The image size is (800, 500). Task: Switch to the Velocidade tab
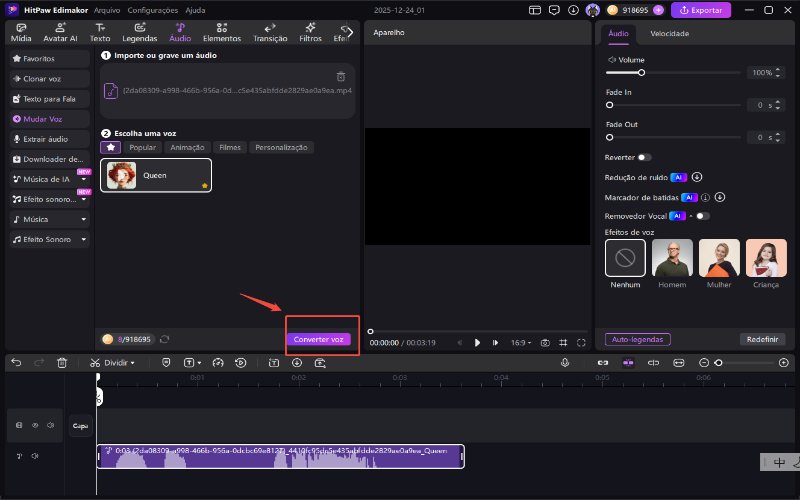(x=669, y=33)
